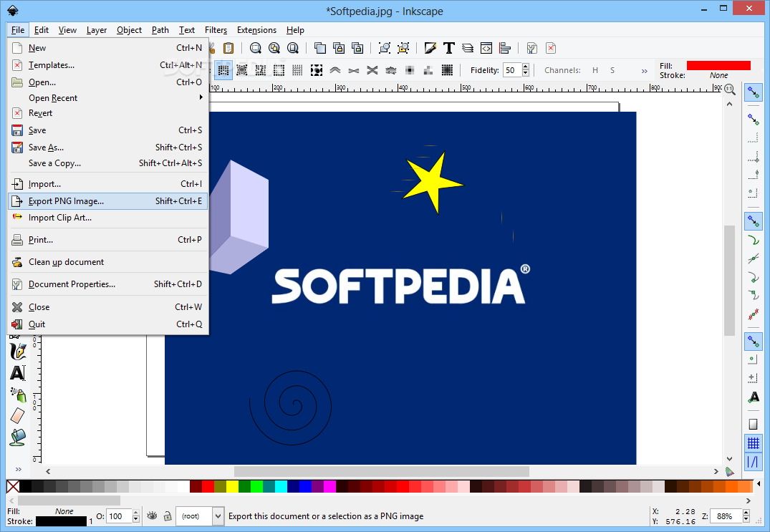Open the (root) layer dropdown
770x532 pixels.
(x=200, y=516)
